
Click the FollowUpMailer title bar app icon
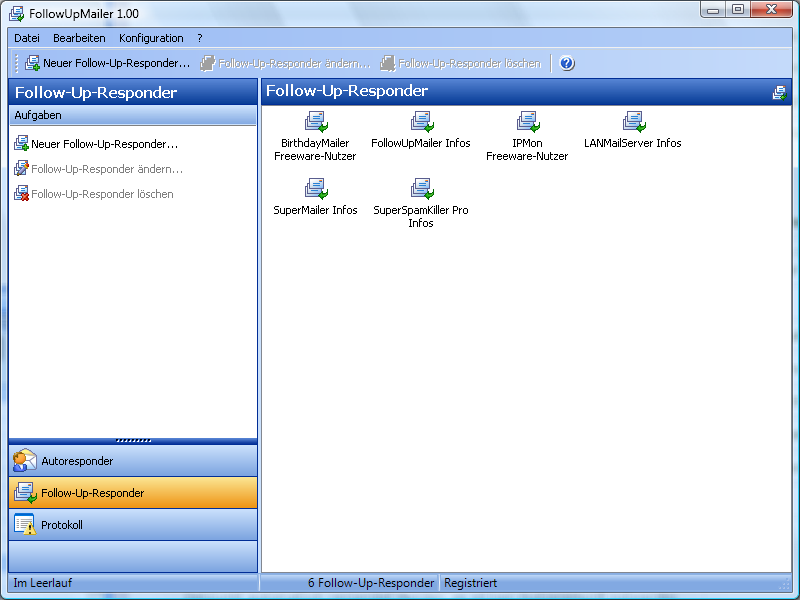(16, 14)
